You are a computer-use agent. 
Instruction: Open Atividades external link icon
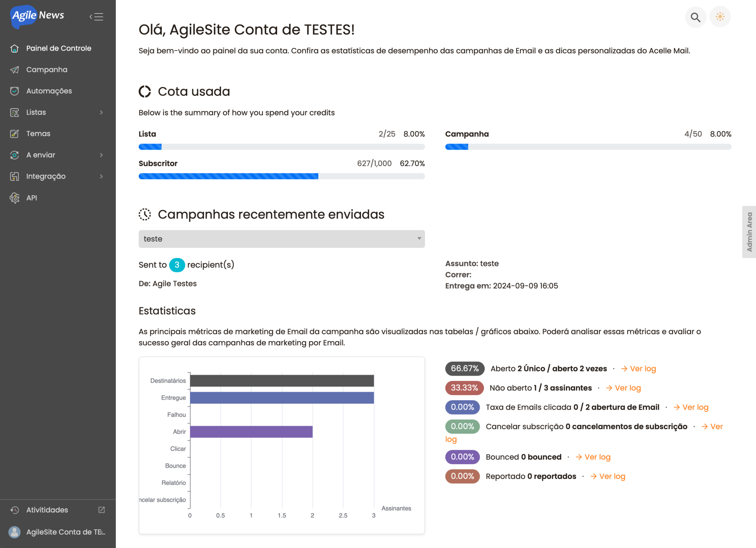[102, 510]
